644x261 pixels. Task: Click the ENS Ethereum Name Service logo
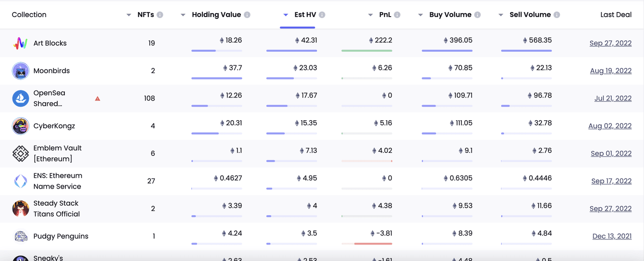click(21, 182)
